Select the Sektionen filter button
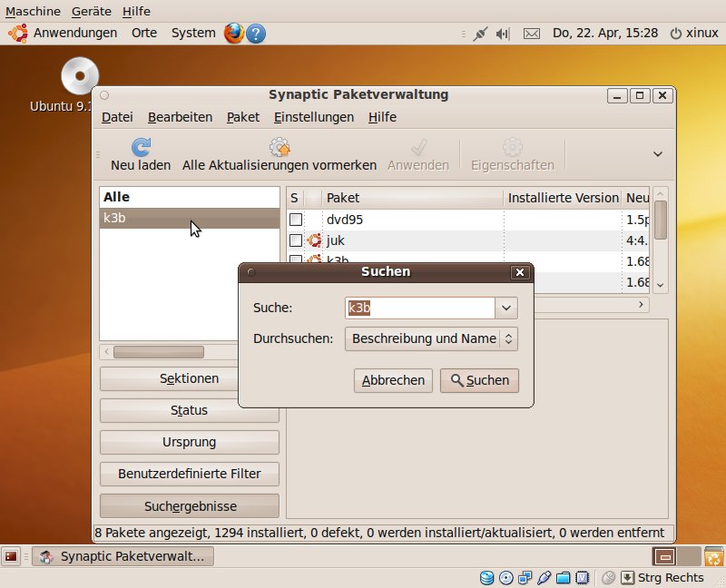 point(189,378)
